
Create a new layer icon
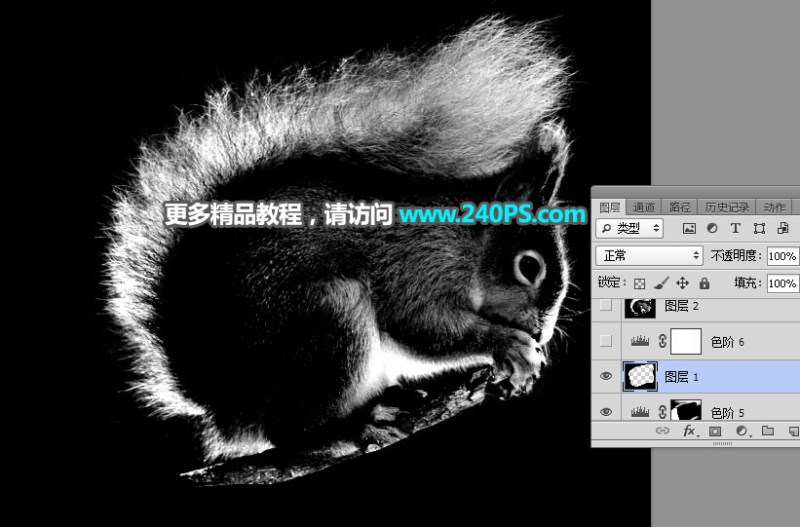click(x=793, y=431)
